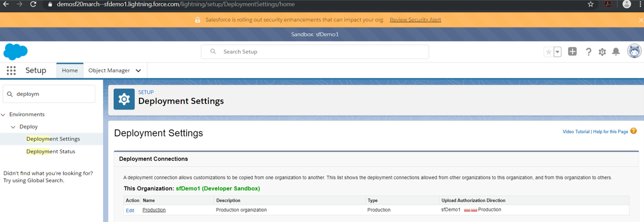This screenshot has height=222, width=644.
Task: Open the help question mark icon
Action: pos(588,52)
